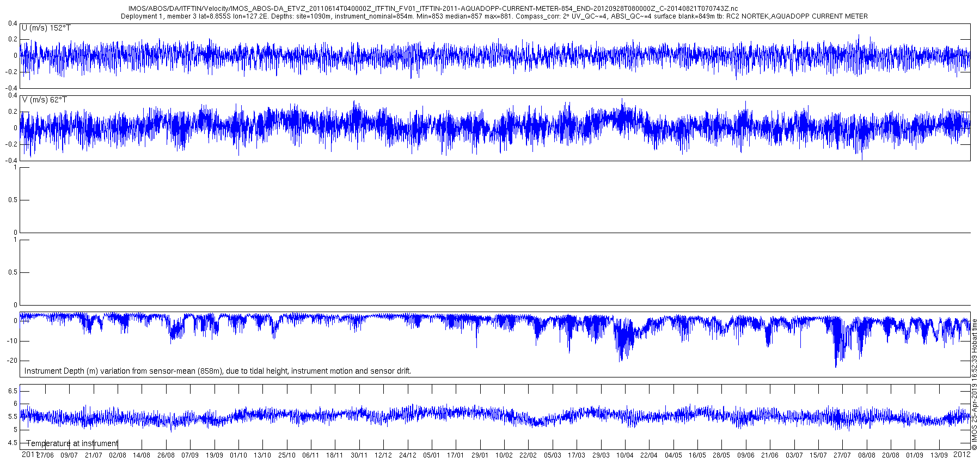Click the '29/03' date tick label
Image resolution: width=980 pixels, height=463 pixels.
click(601, 455)
